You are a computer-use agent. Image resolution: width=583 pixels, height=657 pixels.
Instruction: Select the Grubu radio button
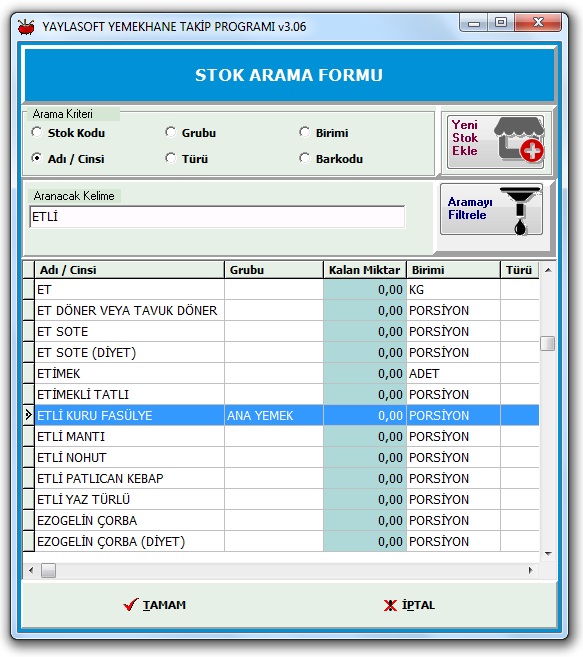tap(171, 132)
